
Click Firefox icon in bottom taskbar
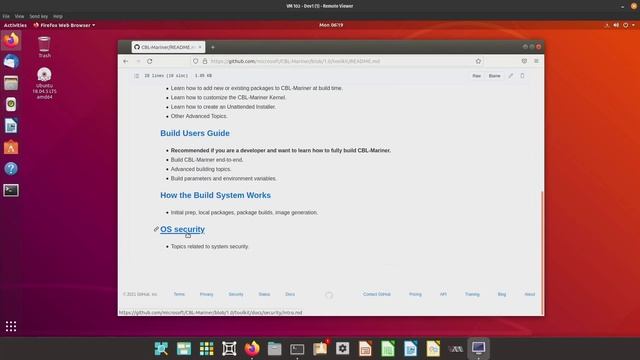252,349
